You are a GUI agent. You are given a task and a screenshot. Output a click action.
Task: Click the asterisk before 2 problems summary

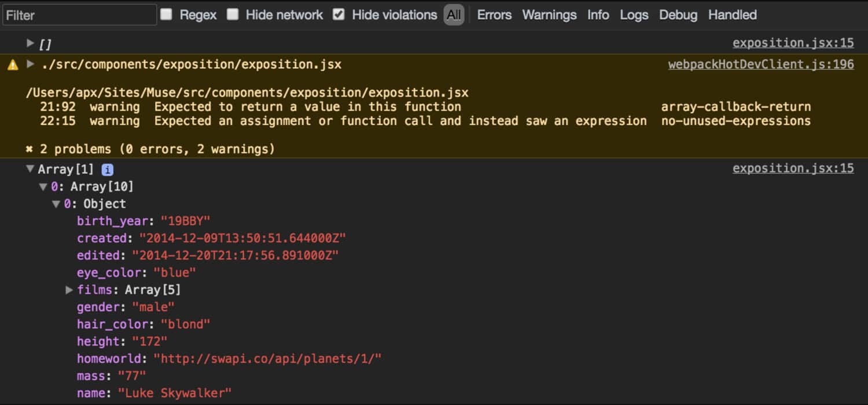coord(30,149)
